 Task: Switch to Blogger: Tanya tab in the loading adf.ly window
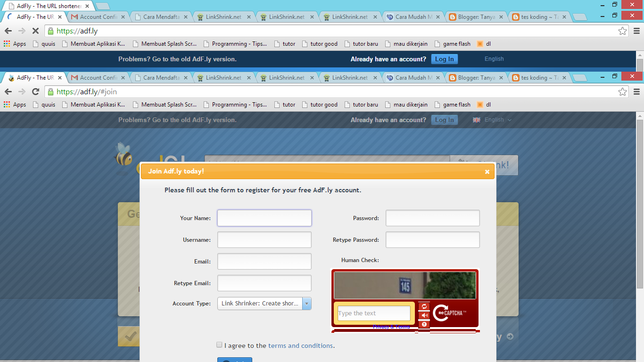pyautogui.click(x=476, y=17)
